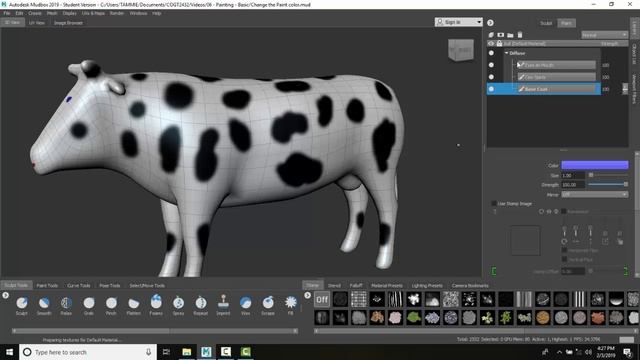Screen dimensions: 640x360
Task: Select the Foamy tool
Action: point(156,305)
